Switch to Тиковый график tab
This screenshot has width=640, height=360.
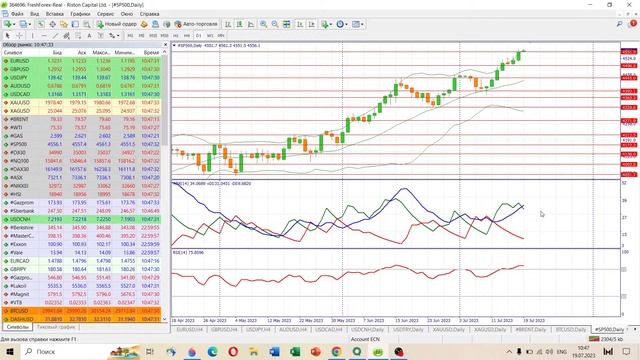click(56, 327)
